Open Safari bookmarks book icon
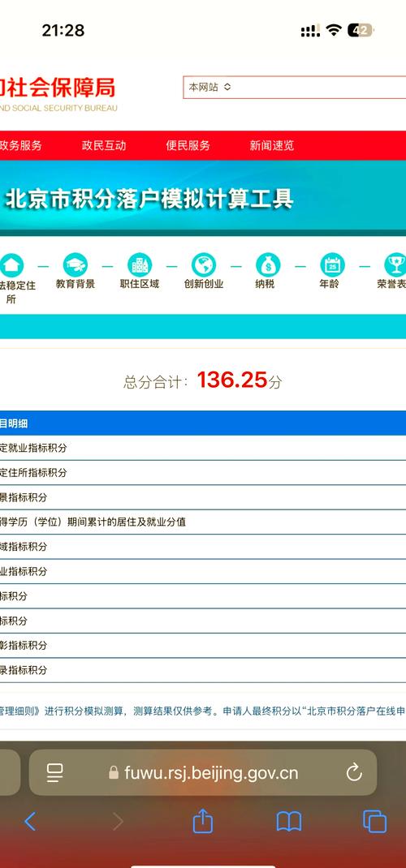 coord(288,822)
